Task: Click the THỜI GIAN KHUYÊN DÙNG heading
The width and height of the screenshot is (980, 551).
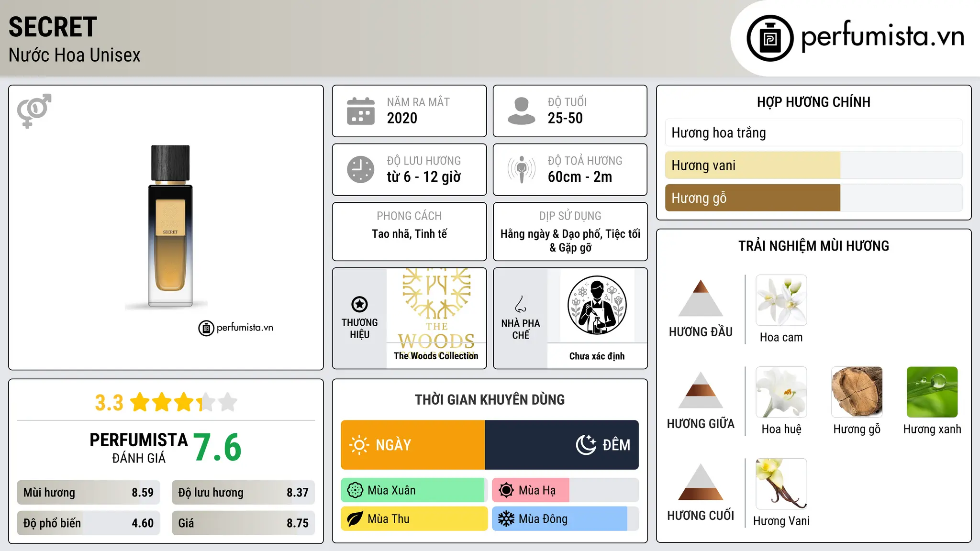Action: pyautogui.click(x=490, y=400)
